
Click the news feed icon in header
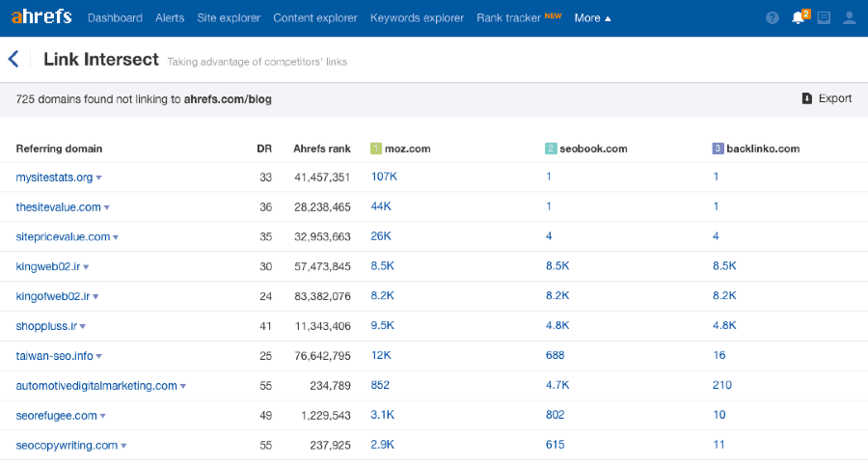(824, 18)
